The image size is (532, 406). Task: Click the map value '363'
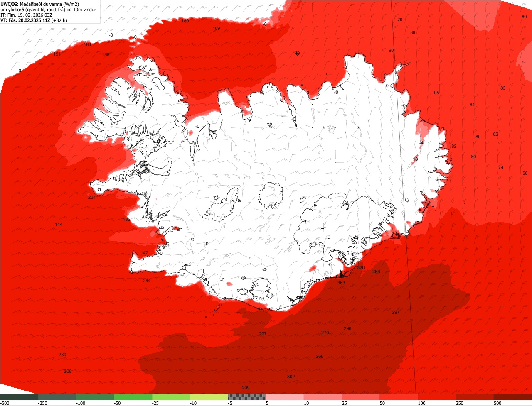click(341, 283)
